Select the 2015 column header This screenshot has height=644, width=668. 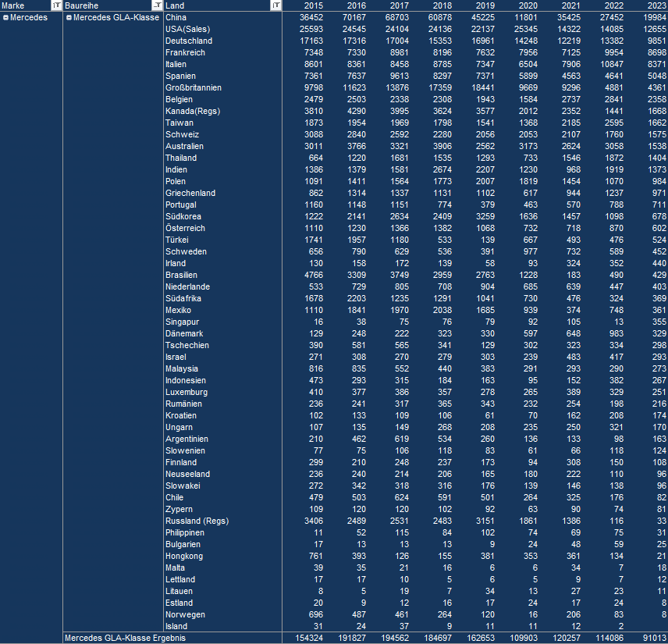(314, 5)
